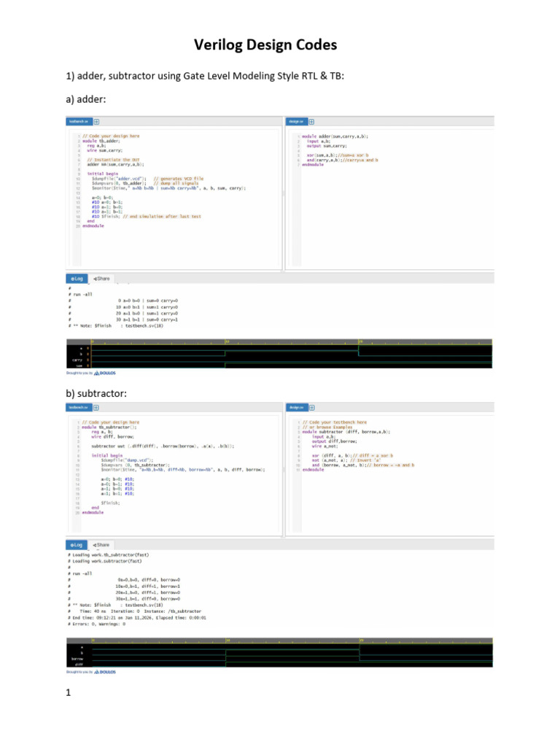
Task: Click the 'xor(sum,a,b)' line in adder design
Action: (338, 155)
